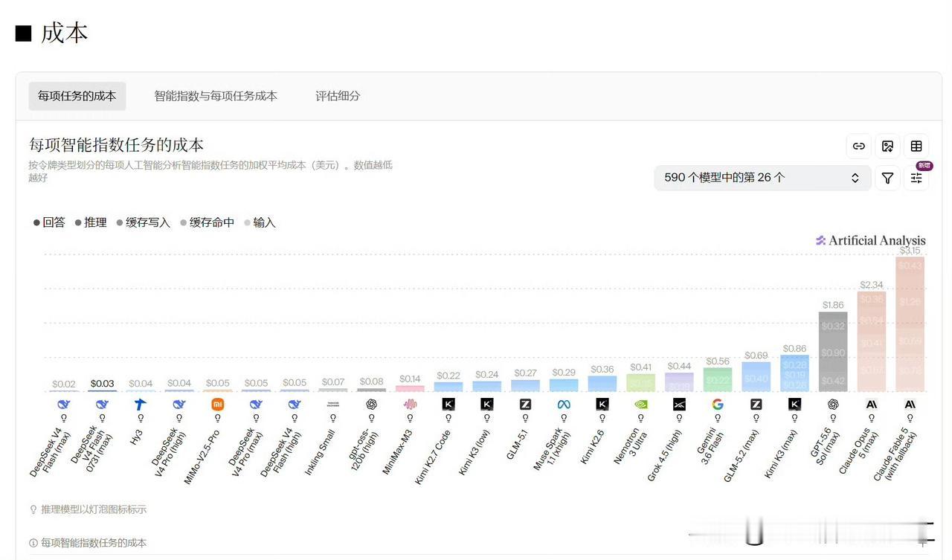Select the Kimi K2.6 logo

click(602, 405)
